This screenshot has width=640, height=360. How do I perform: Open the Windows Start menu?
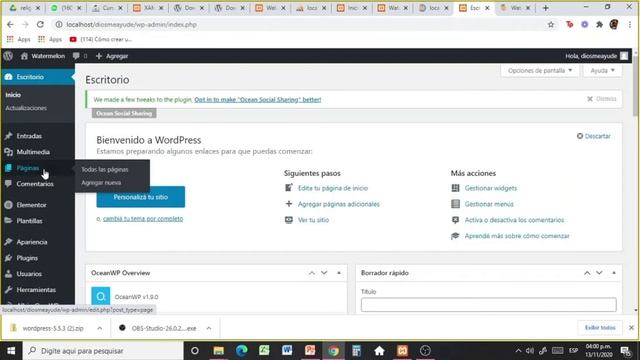click(11, 351)
